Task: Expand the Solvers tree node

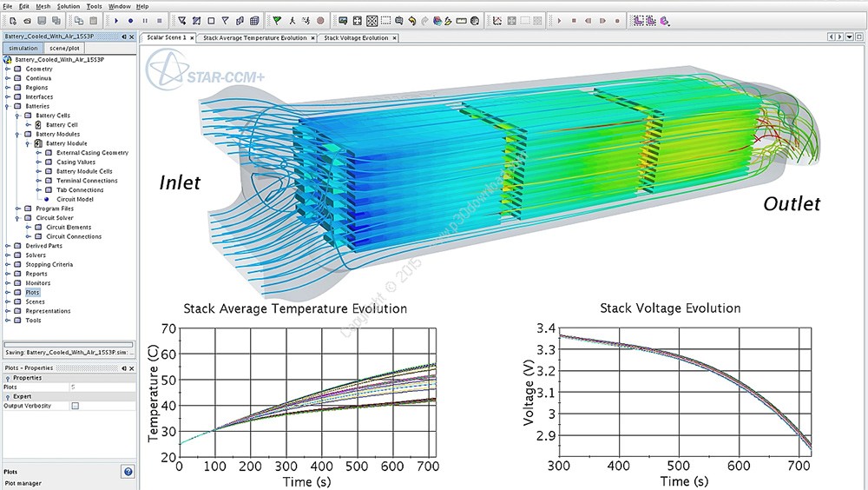Action: point(8,255)
